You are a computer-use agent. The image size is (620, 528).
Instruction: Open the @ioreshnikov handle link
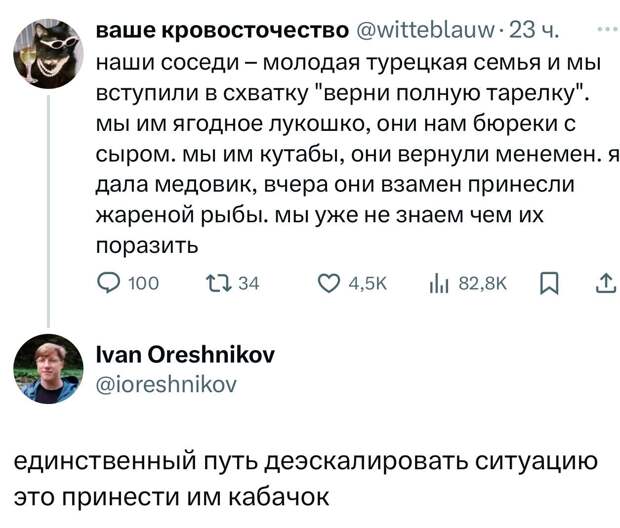click(x=167, y=381)
